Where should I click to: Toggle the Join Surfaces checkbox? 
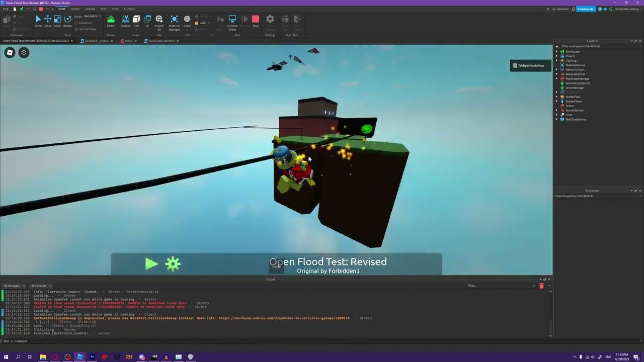click(x=76, y=29)
